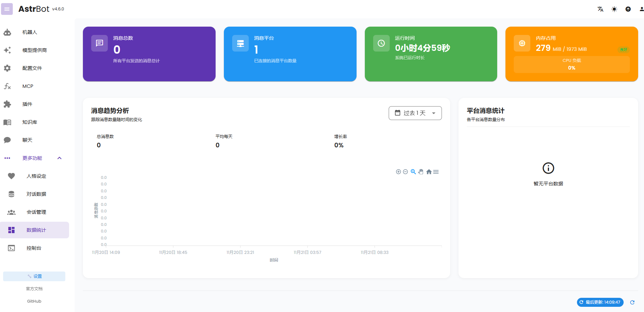Click the 最后更新 timestamp chip
This screenshot has height=312, width=644.
600,302
